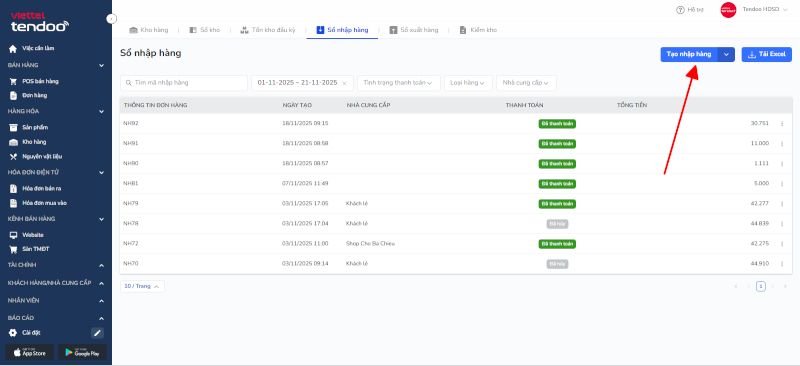Viewport: 800px width, 366px height.
Task: Open Google Play download badge
Action: 83,352
